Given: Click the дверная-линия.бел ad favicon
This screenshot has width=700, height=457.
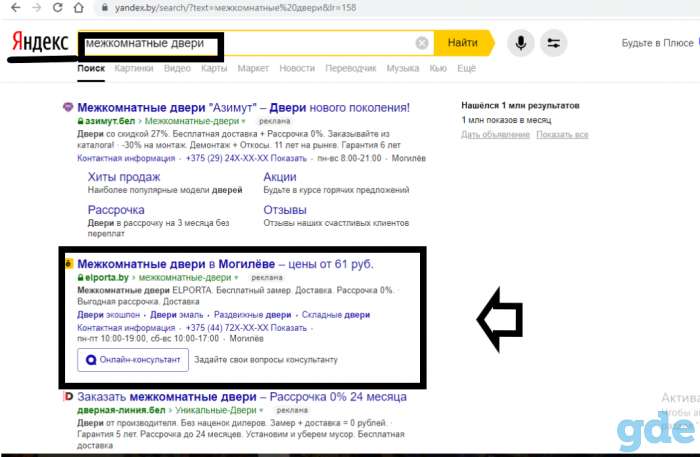Looking at the screenshot, I should pyautogui.click(x=68, y=396).
